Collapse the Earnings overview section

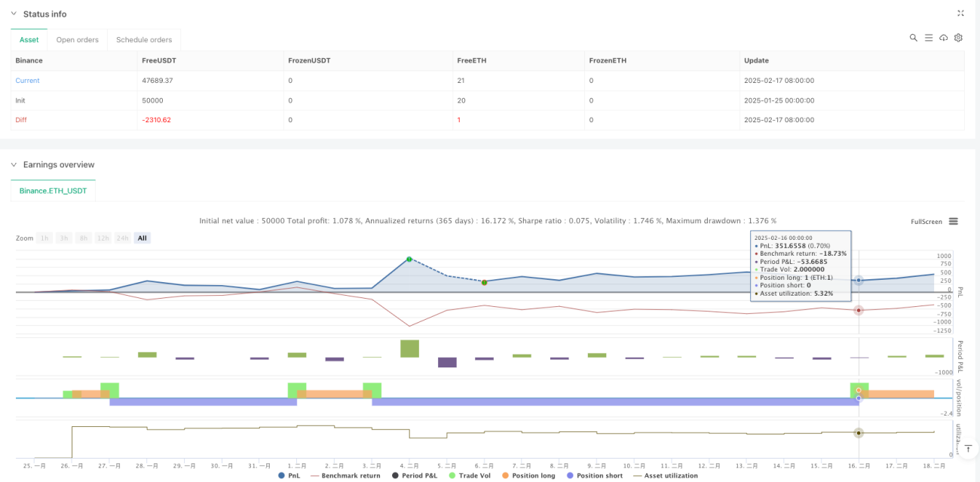14,164
